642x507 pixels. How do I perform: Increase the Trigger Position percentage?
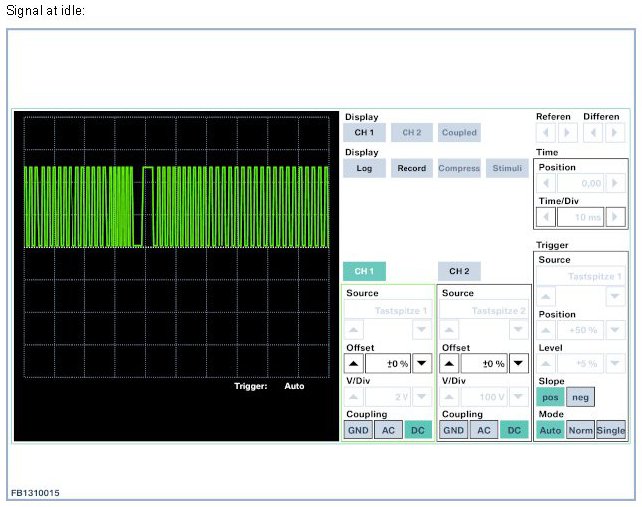[x=546, y=330]
